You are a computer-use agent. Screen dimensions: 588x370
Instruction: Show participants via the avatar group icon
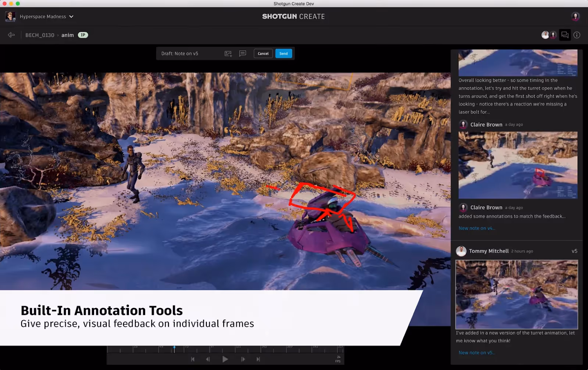549,35
